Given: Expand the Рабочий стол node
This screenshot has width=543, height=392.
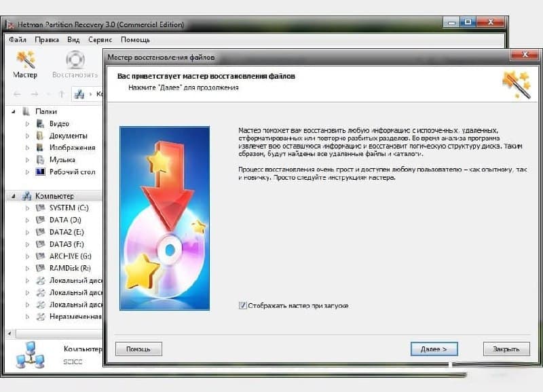Looking at the screenshot, I should [x=27, y=172].
